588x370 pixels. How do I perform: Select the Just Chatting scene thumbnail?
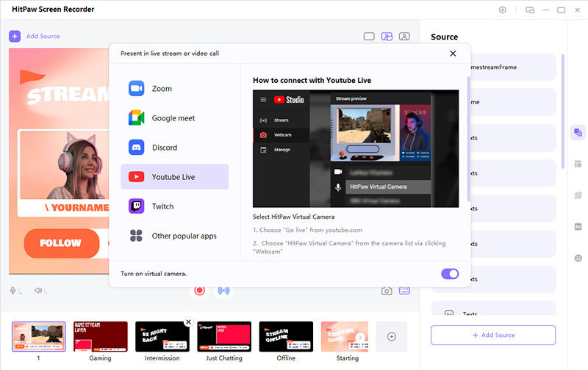[x=224, y=337]
